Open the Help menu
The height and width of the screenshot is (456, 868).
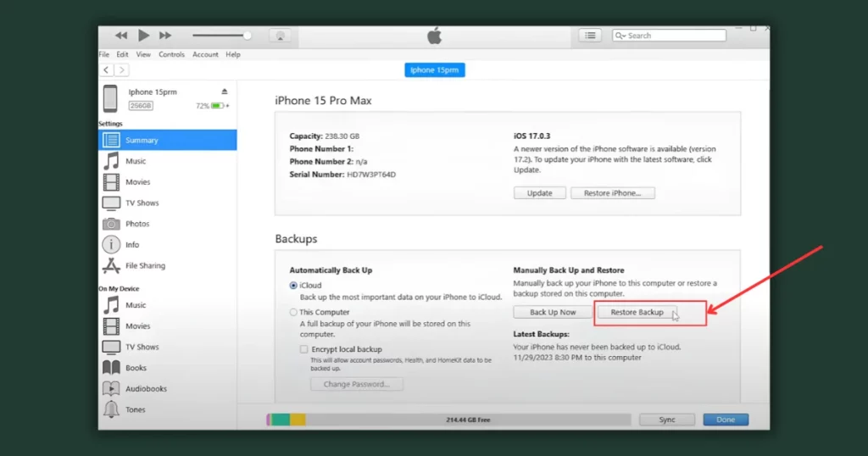pyautogui.click(x=233, y=54)
